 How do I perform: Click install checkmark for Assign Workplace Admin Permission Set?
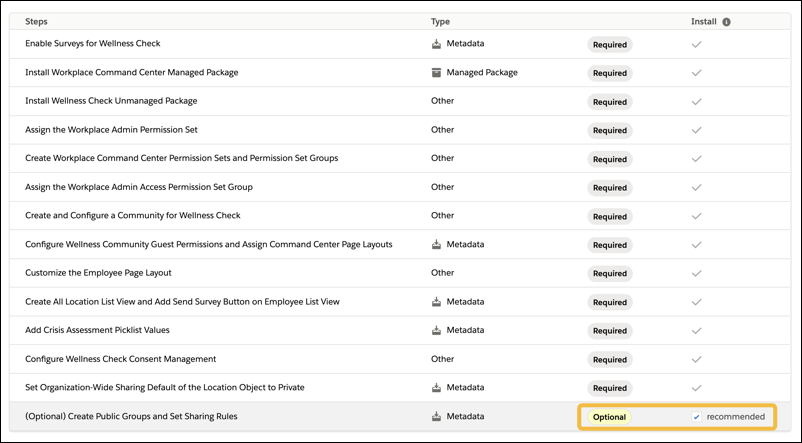coord(696,130)
